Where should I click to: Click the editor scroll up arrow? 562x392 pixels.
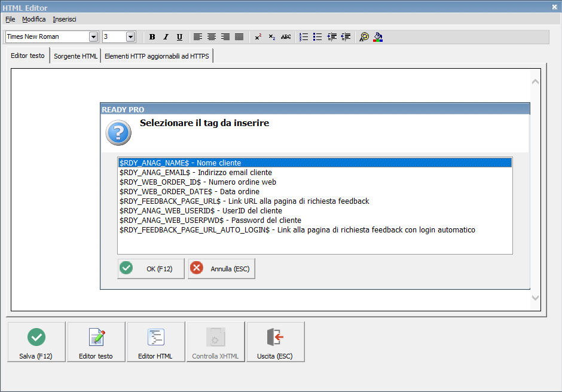tap(535, 82)
